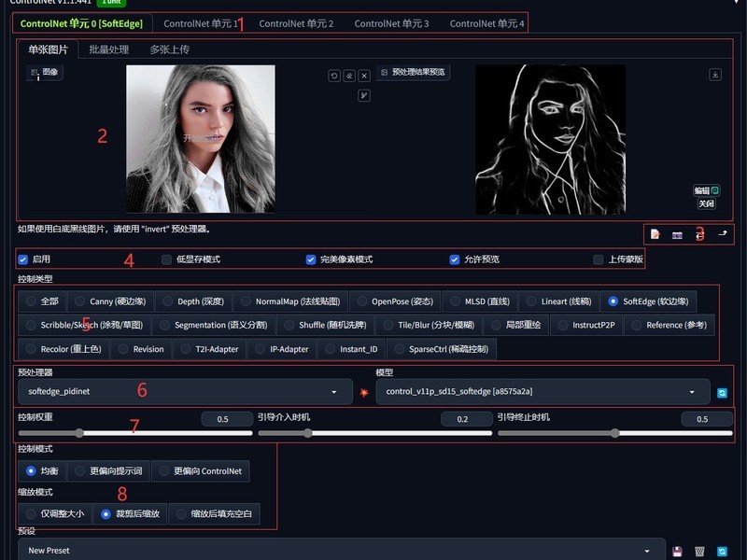Choose the IP-Adapter control type

283,349
